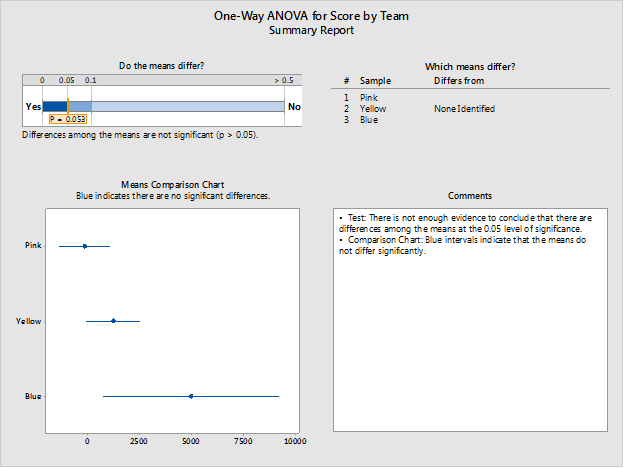Image resolution: width=624 pixels, height=468 pixels.
Task: Click the 'Do the means differ?' heading
Action: 163,65
